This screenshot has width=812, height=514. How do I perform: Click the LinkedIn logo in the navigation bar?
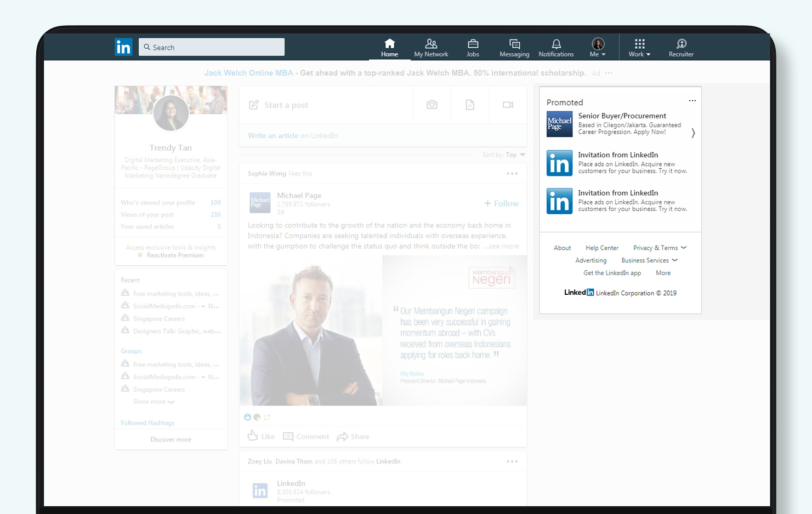tap(123, 47)
